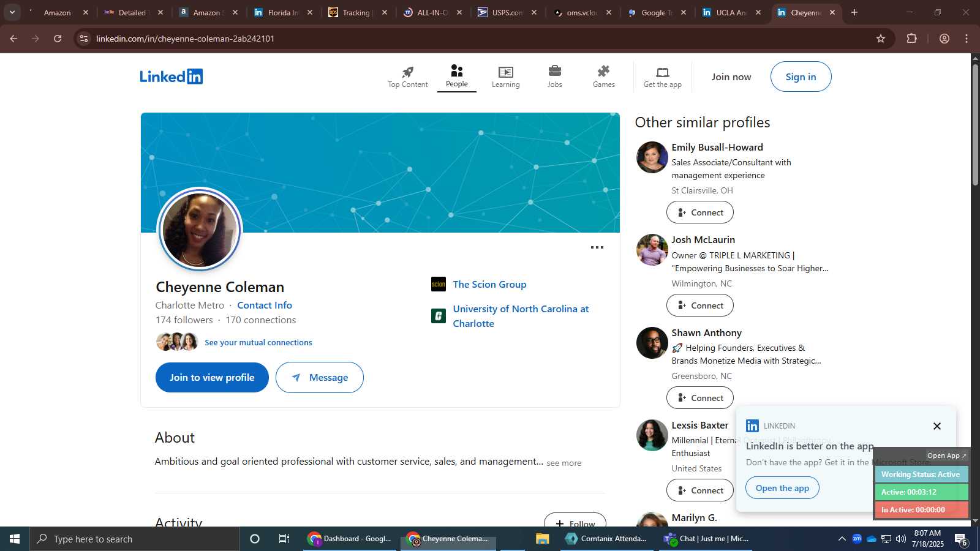The width and height of the screenshot is (980, 551).
Task: Click the Scion Group logo icon
Action: point(439,284)
